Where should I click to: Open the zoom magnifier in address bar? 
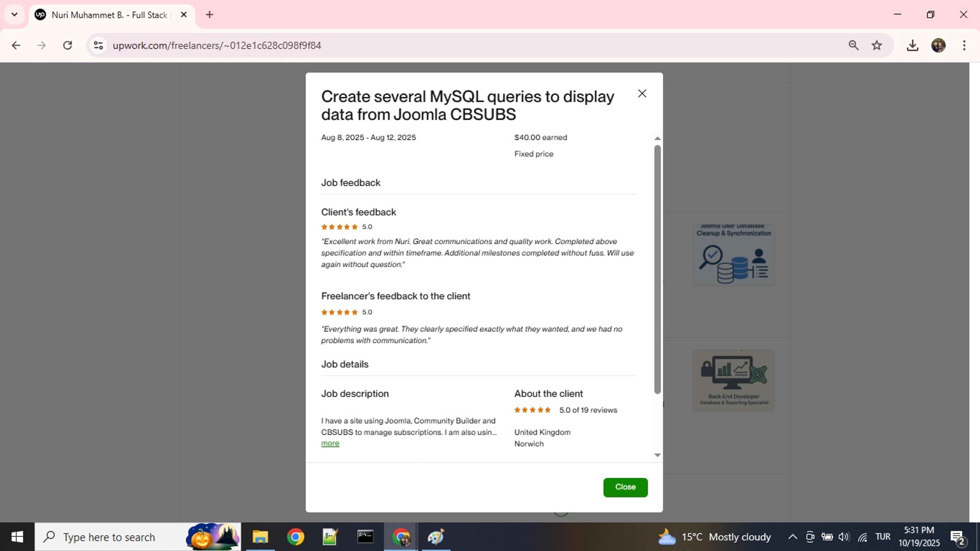853,46
